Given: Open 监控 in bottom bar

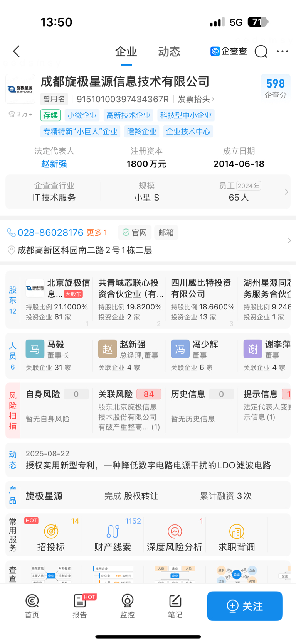Looking at the screenshot, I should [128, 606].
